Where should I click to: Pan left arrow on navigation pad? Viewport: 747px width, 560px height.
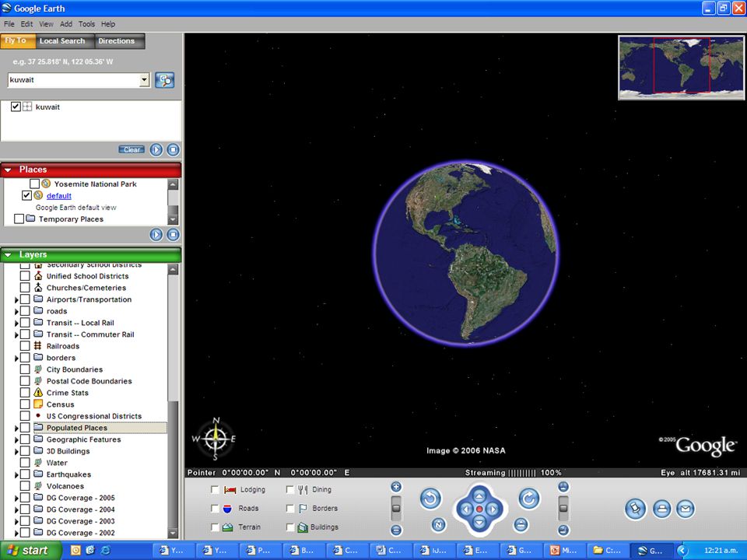point(466,509)
